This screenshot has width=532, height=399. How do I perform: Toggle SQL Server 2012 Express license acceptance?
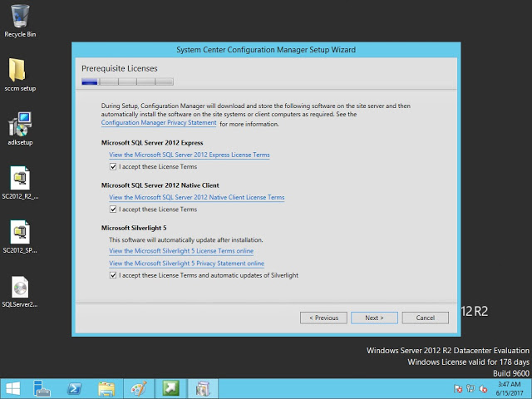113,166
